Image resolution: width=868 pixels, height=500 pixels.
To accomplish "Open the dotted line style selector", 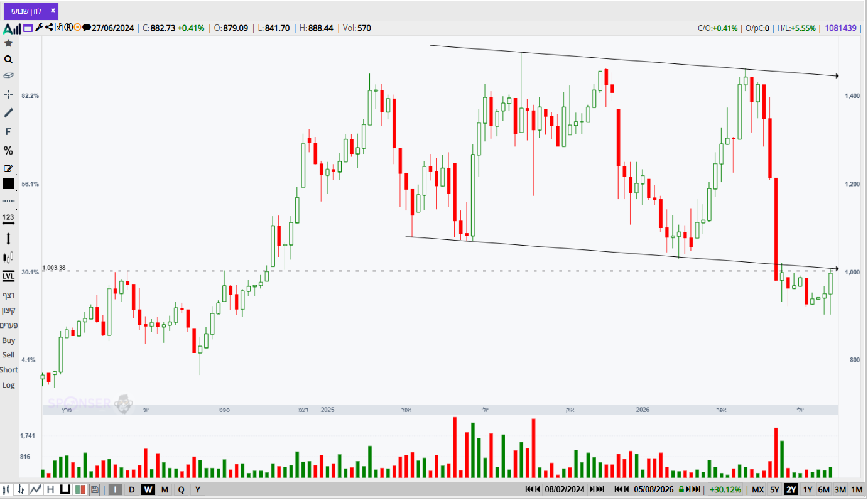I will tap(8, 200).
